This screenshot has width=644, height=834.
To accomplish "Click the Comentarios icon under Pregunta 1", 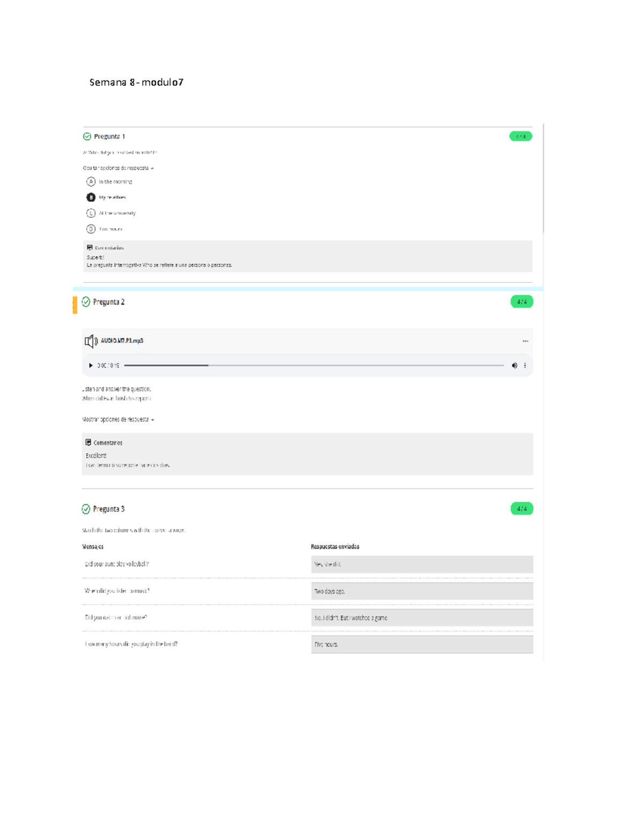I will (x=90, y=248).
